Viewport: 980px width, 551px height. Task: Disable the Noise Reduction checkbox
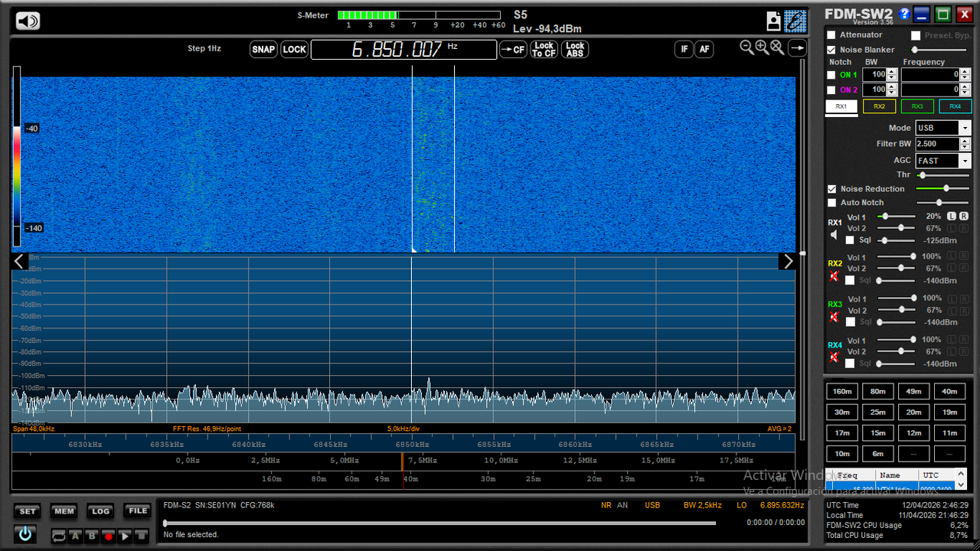pos(831,189)
